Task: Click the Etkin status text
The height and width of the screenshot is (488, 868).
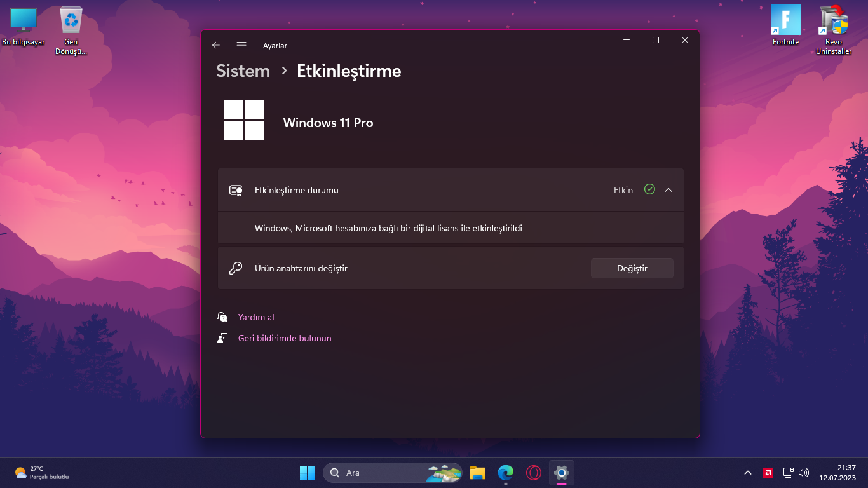Action: [623, 190]
